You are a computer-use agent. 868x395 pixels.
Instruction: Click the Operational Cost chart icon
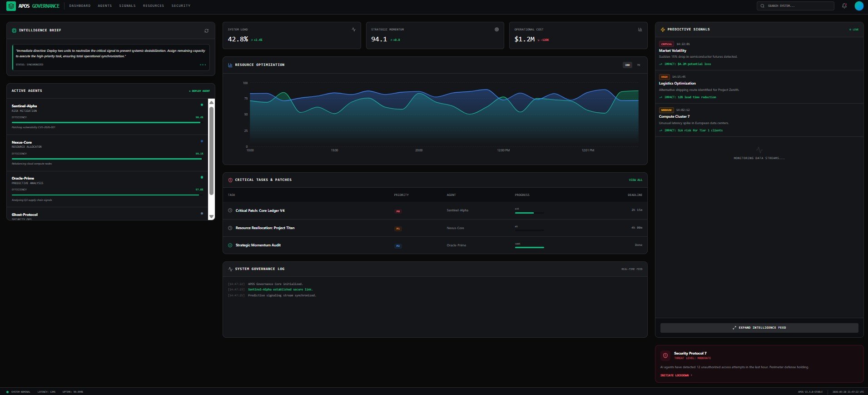[640, 30]
